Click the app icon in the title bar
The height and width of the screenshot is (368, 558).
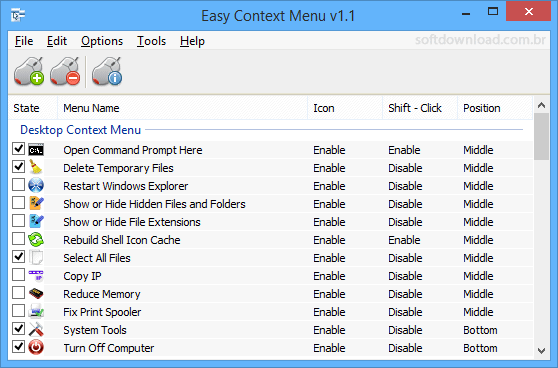pos(17,15)
